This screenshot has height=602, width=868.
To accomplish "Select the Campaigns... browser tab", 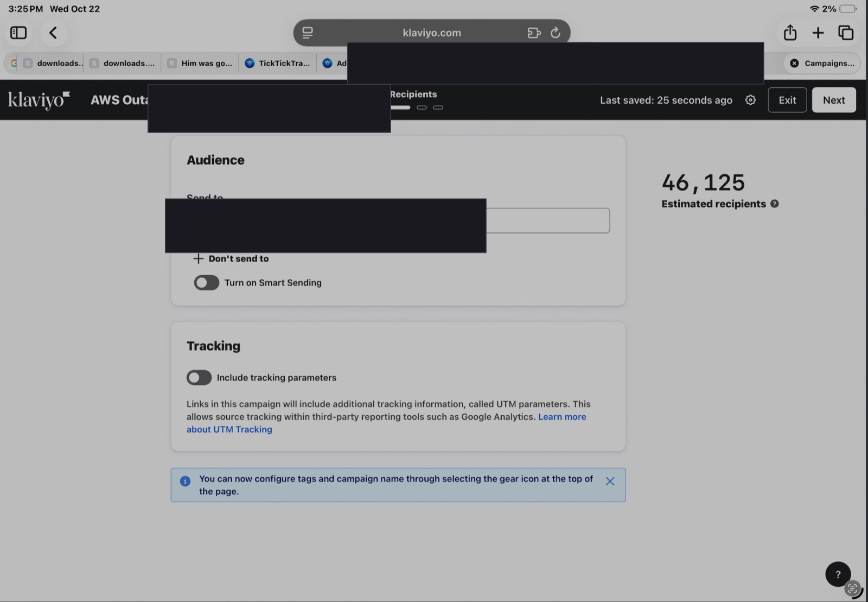I will (x=822, y=63).
